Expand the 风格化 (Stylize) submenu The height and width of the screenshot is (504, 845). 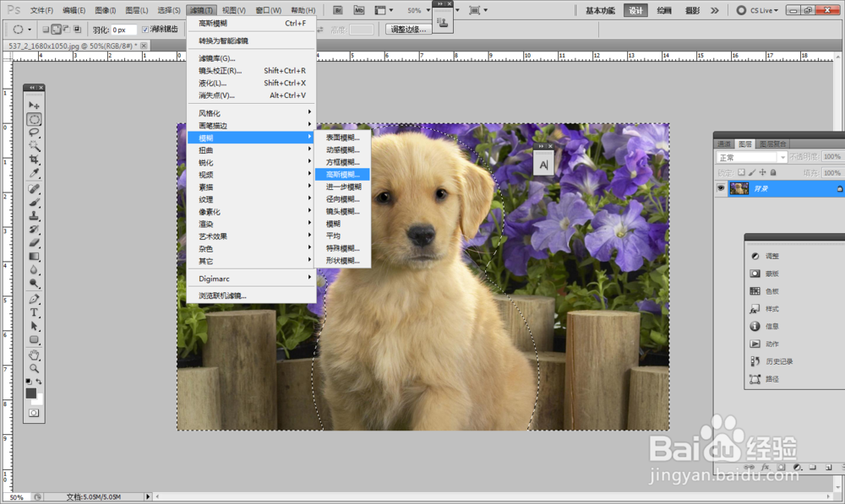[x=251, y=113]
